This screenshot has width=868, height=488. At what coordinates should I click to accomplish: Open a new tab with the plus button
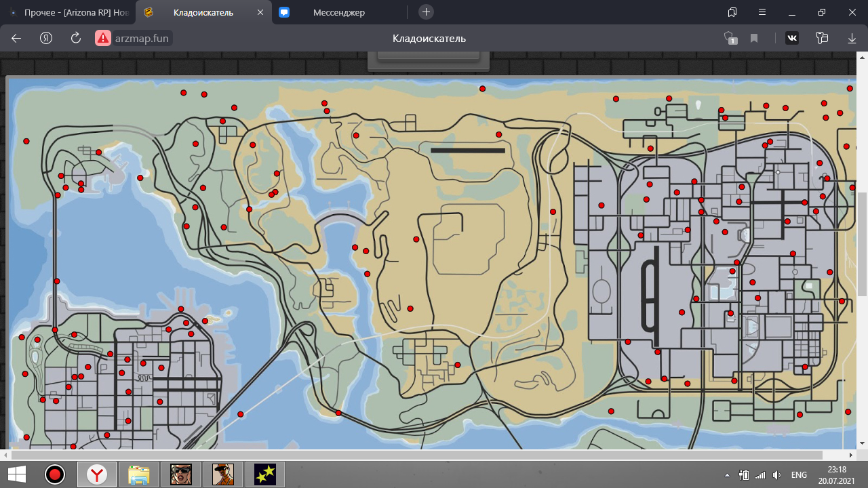point(426,12)
